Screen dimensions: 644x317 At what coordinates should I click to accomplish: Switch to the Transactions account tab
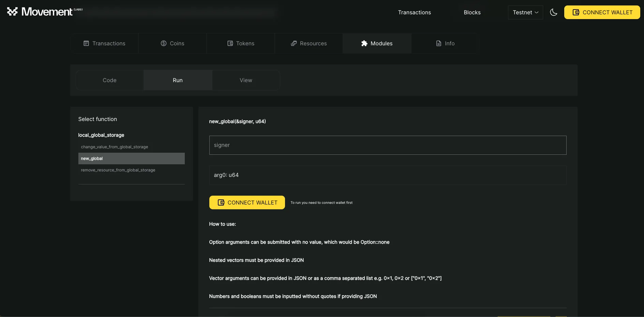104,43
